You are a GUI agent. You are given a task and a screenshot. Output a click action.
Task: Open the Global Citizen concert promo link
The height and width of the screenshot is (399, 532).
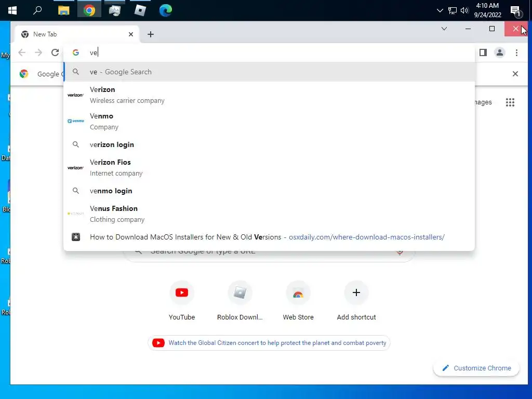pos(269,343)
